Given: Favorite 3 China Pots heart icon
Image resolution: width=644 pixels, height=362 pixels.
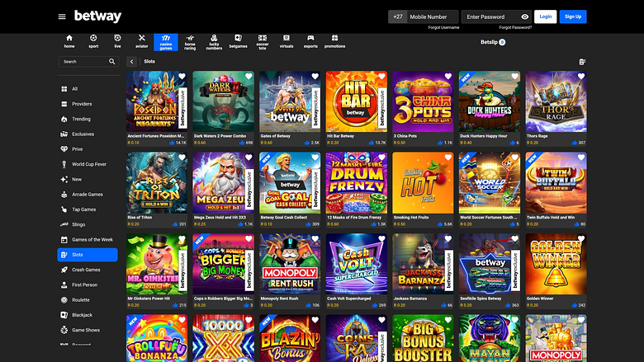Looking at the screenshot, I should click(x=448, y=76).
